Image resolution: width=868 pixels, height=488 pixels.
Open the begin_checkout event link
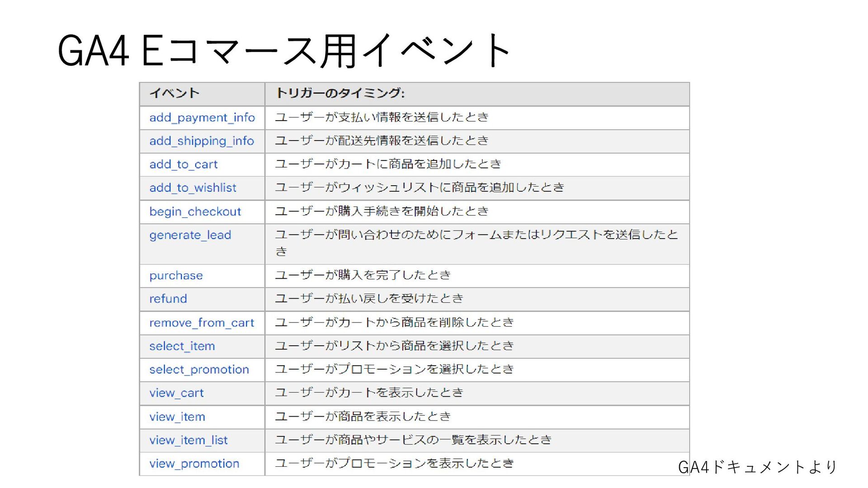(195, 211)
